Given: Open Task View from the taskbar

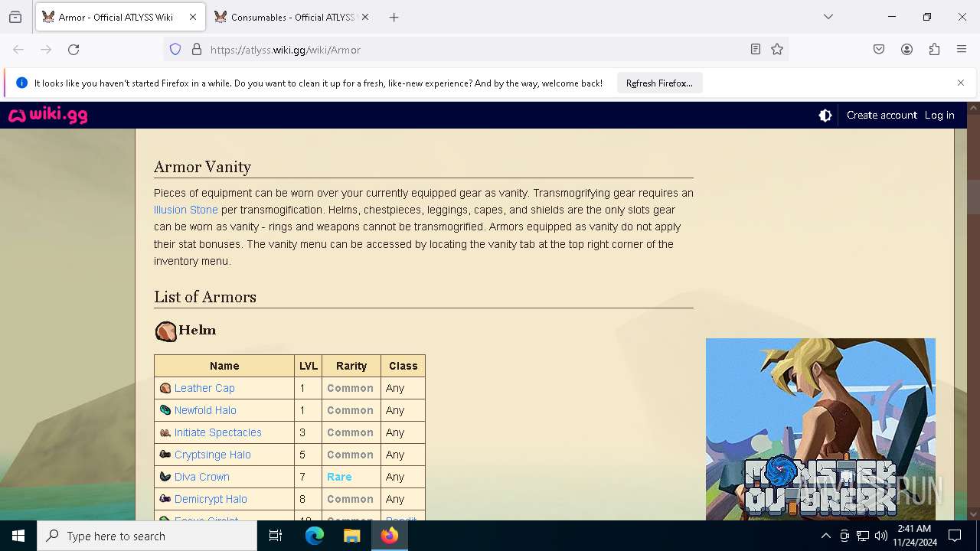Looking at the screenshot, I should click(x=276, y=536).
